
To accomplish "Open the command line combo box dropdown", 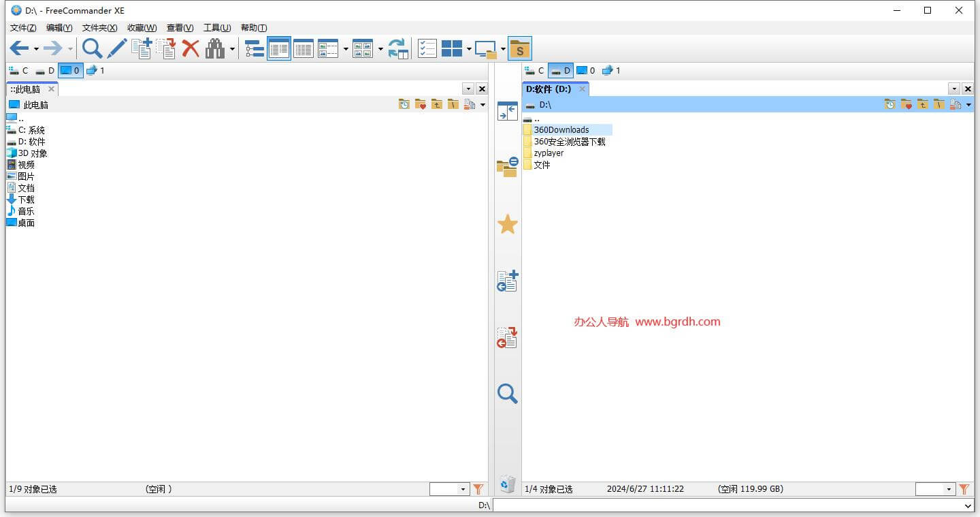I will pyautogui.click(x=968, y=506).
